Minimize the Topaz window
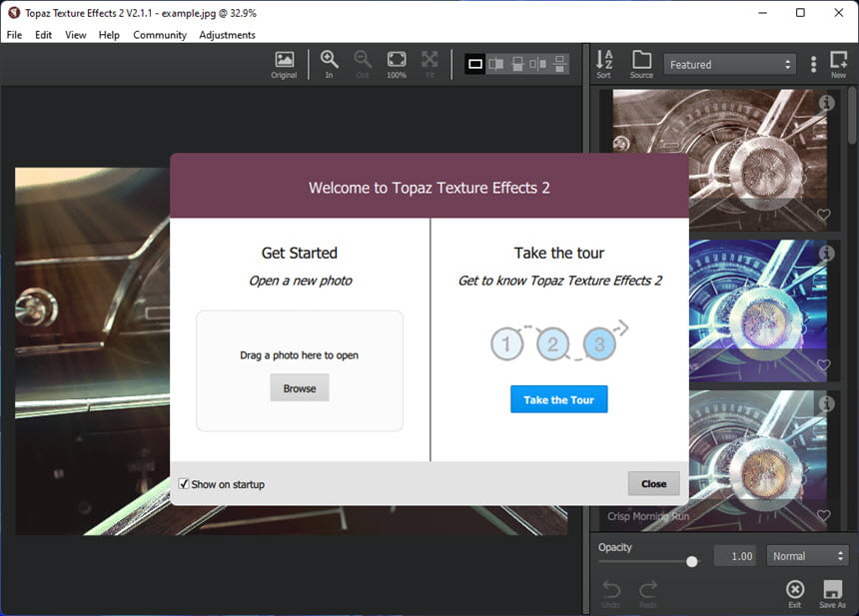This screenshot has height=616, width=859. [x=762, y=13]
